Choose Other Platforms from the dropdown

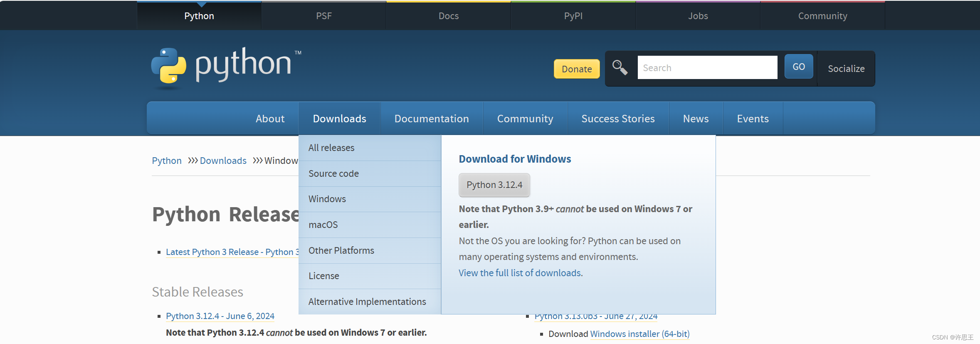pos(370,250)
